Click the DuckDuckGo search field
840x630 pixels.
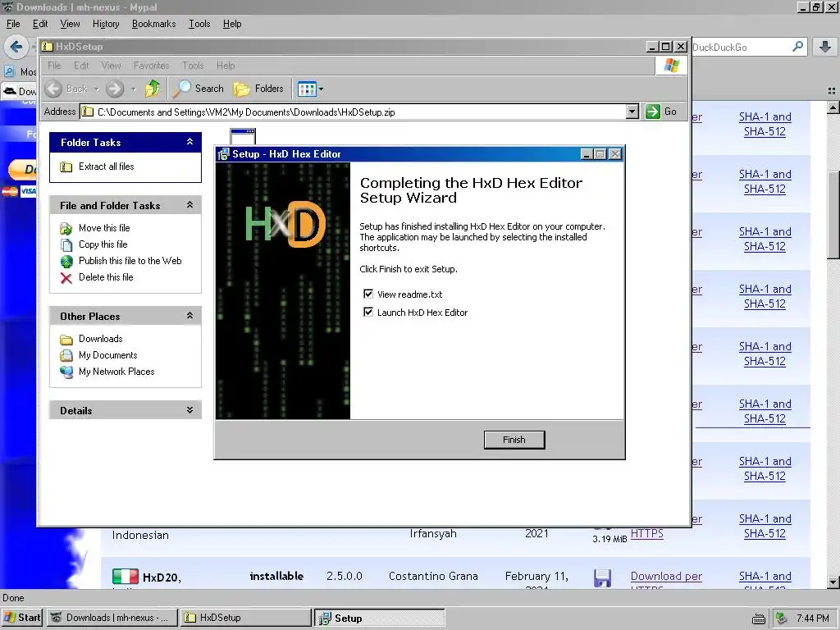741,47
